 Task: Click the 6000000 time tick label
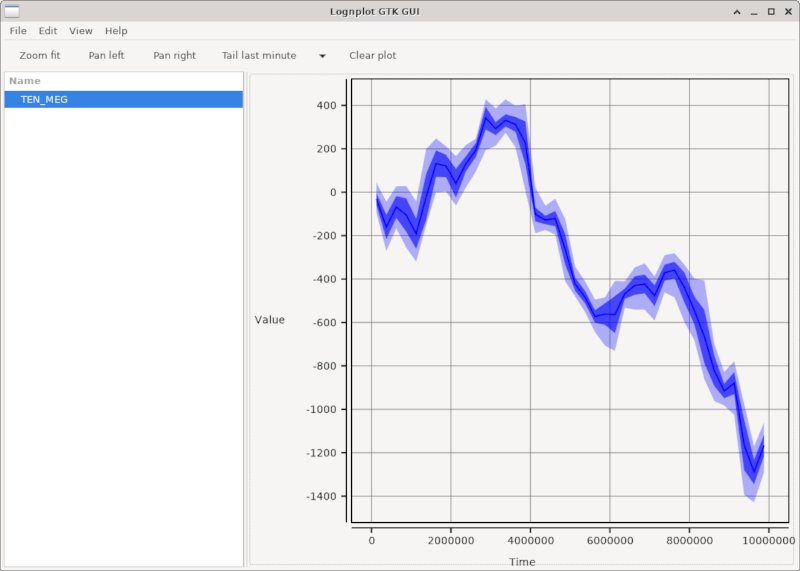610,540
